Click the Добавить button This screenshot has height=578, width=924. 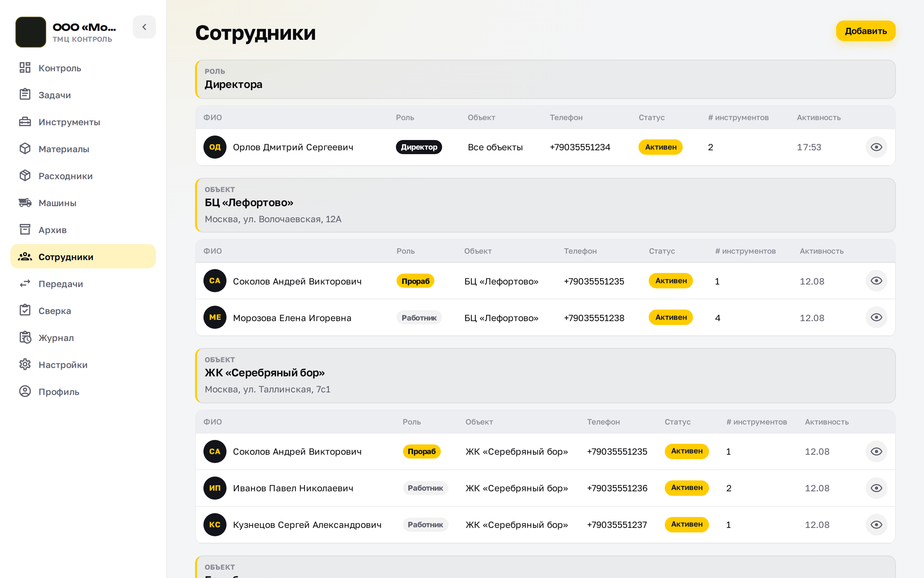(x=866, y=31)
